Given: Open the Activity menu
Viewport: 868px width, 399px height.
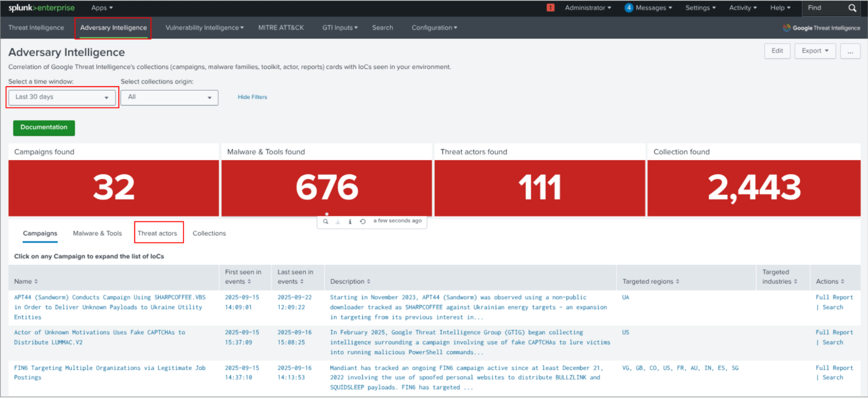Looking at the screenshot, I should [743, 8].
